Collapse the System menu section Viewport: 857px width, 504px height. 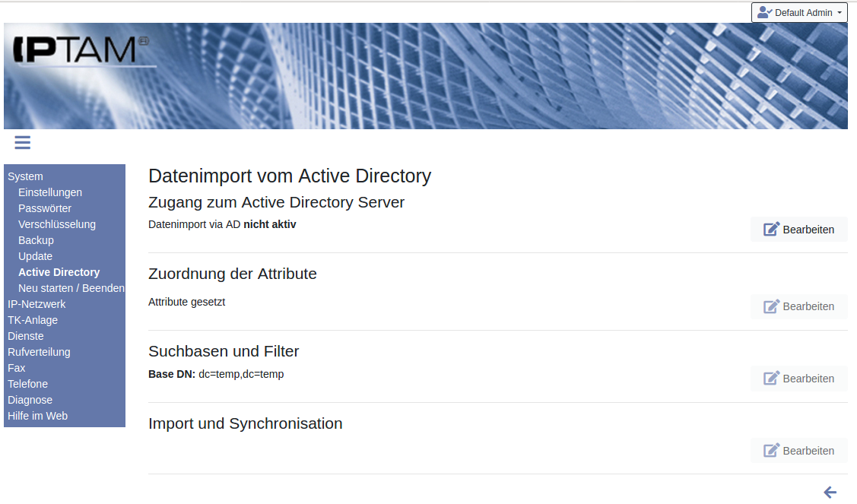click(25, 176)
